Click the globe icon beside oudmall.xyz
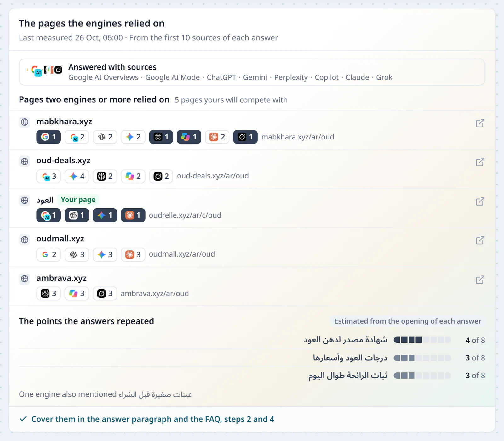The width and height of the screenshot is (504, 441). [x=25, y=240]
